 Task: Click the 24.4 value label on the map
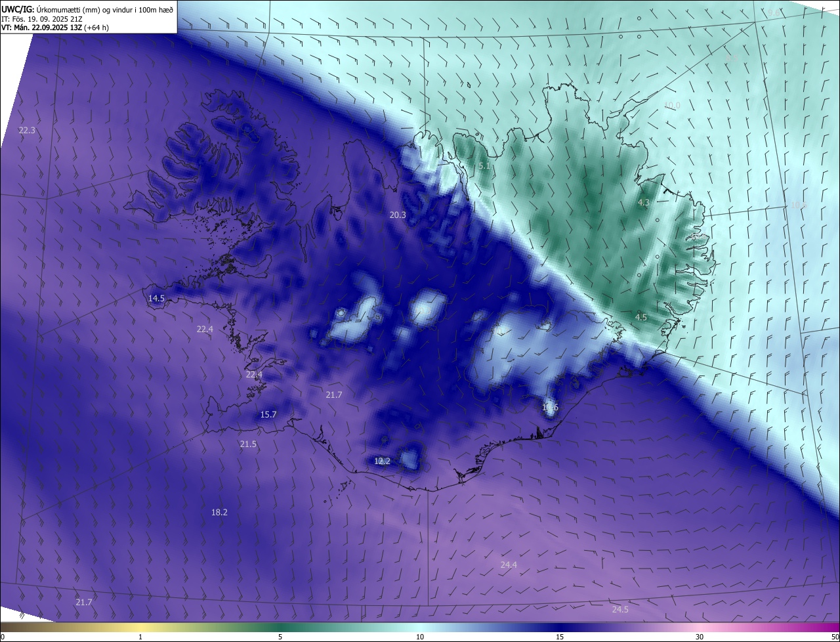pos(509,565)
